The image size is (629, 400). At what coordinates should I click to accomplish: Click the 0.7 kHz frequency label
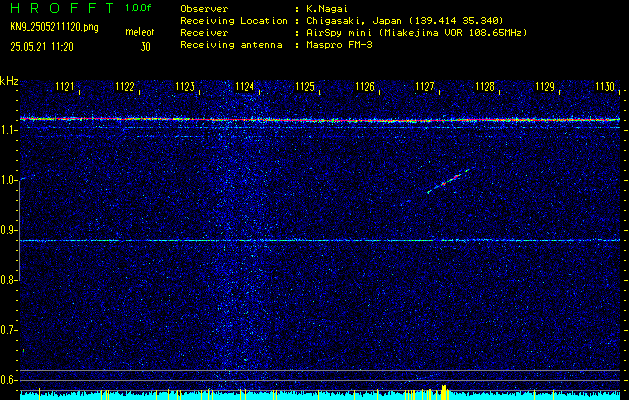tap(8, 330)
